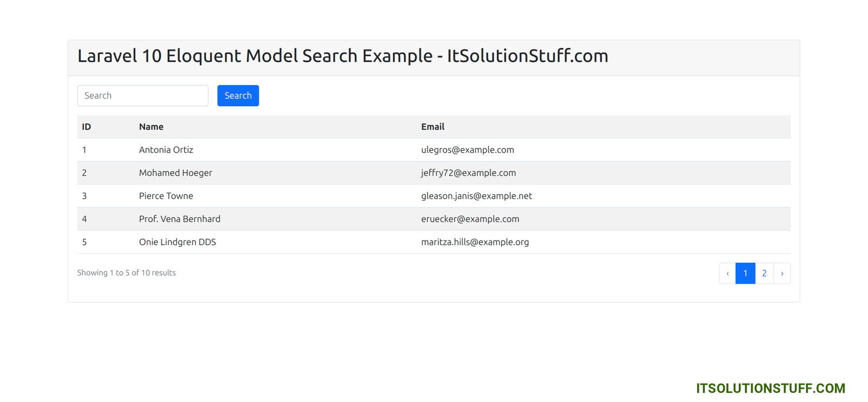Click the email maritza.hills@example.org
The height and width of the screenshot is (402, 868).
(475, 242)
